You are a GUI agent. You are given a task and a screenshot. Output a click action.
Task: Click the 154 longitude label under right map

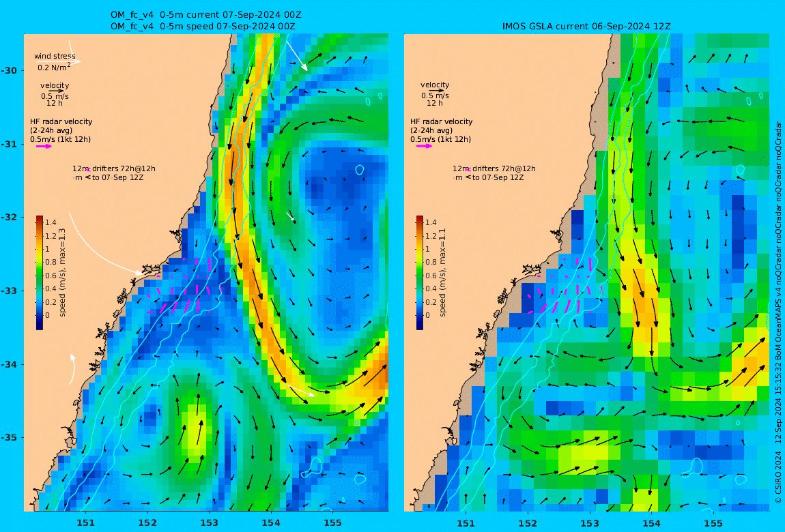point(651,523)
